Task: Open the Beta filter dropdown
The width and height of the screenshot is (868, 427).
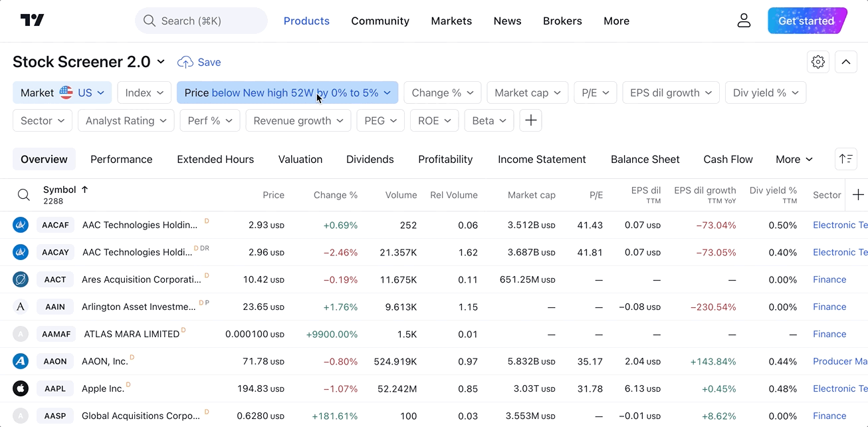Action: click(x=489, y=120)
